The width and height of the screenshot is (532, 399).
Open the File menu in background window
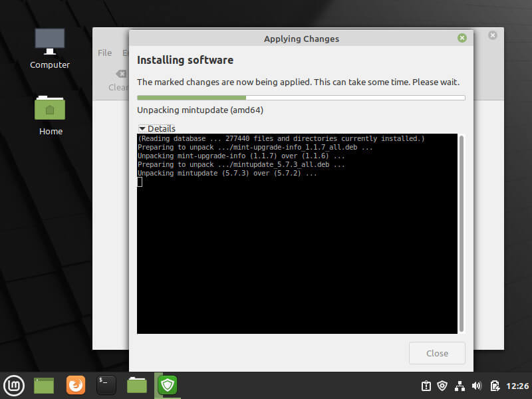[x=104, y=53]
